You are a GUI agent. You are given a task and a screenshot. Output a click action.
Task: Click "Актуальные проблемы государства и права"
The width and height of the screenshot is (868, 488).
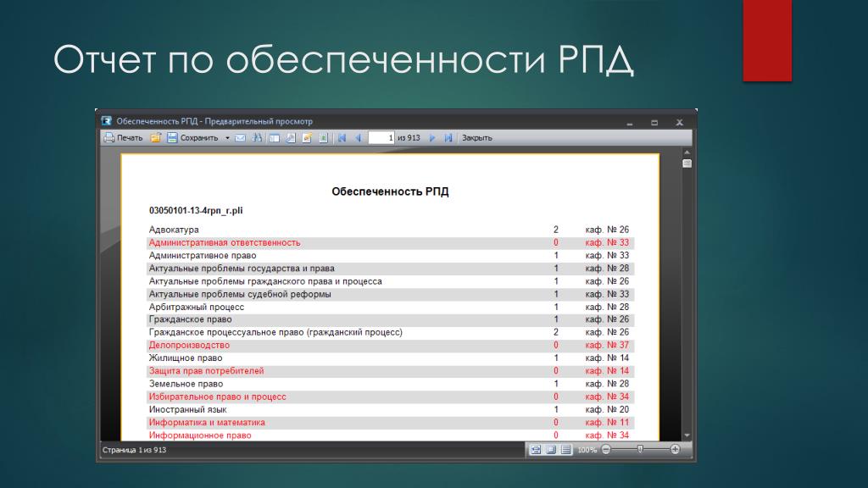click(242, 269)
